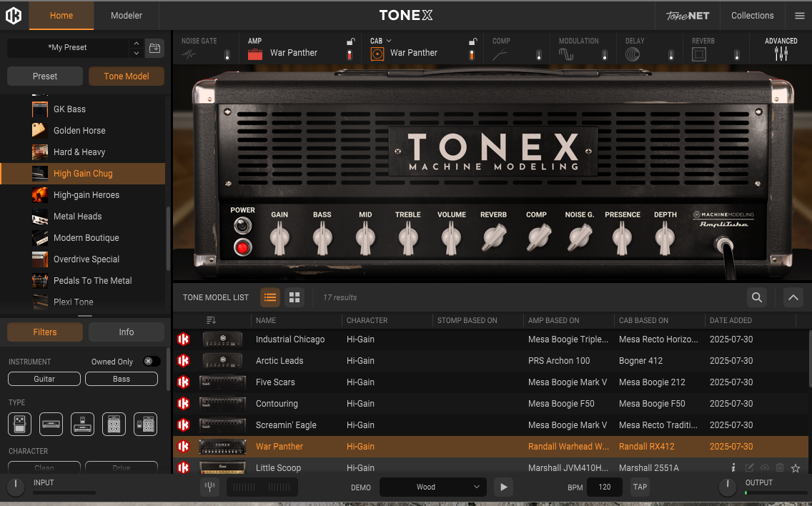The image size is (812, 506).
Task: Toggle the Cab section power switch
Action: (x=472, y=54)
